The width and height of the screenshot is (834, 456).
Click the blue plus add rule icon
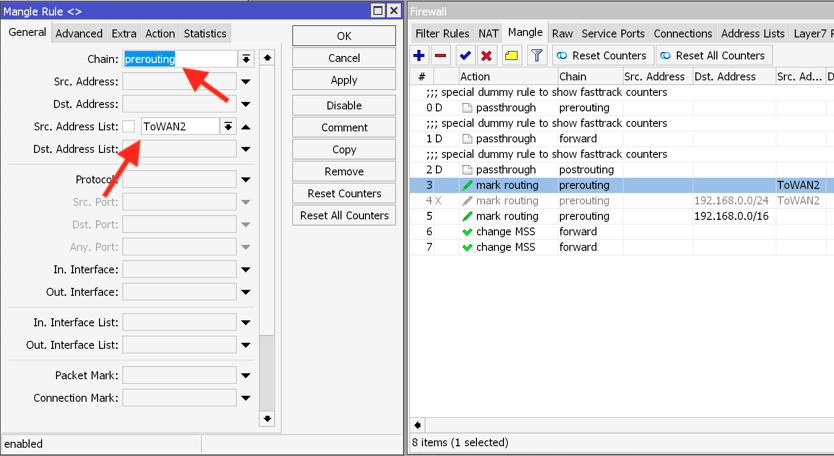point(419,56)
